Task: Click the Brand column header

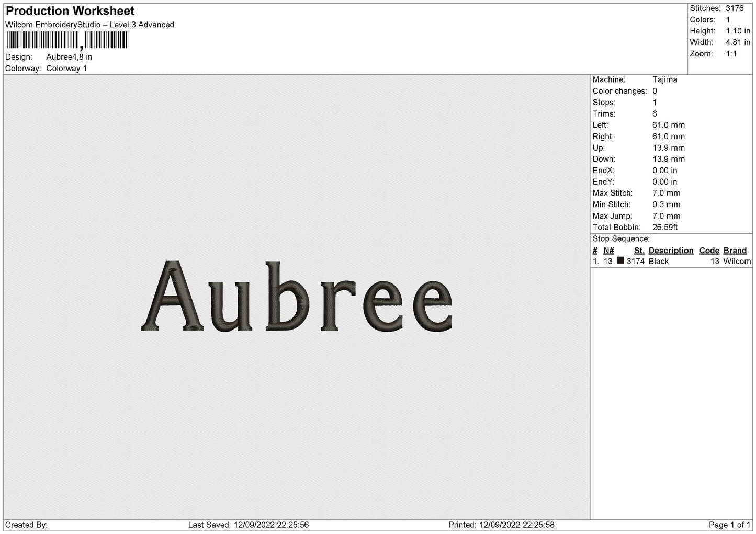Action: coord(735,251)
